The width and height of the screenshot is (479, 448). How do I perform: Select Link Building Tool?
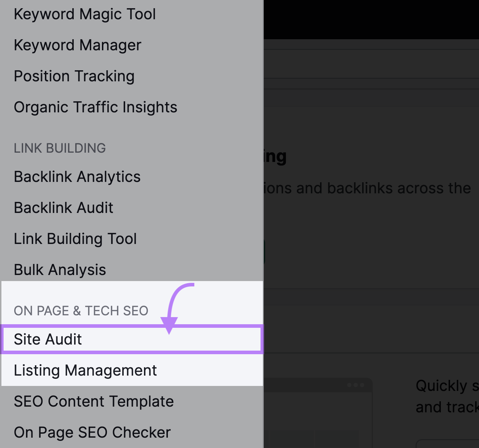click(x=75, y=239)
